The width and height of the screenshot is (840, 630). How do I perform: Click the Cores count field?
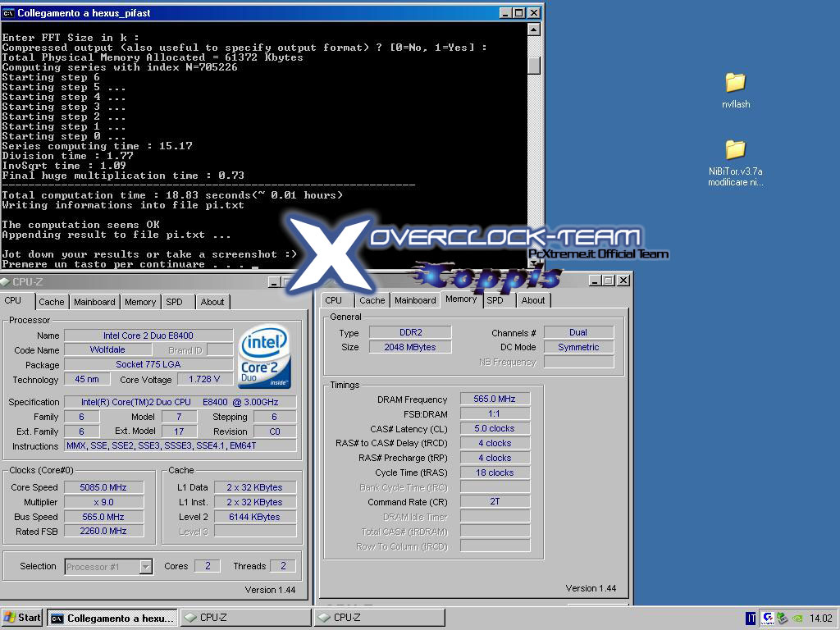(x=208, y=566)
